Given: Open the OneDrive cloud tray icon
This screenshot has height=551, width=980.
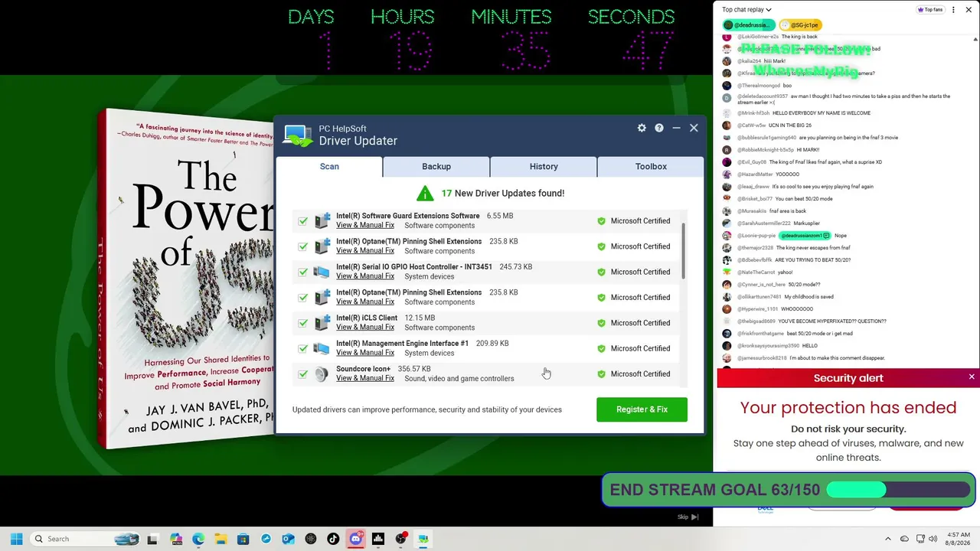Looking at the screenshot, I should click(x=904, y=539).
